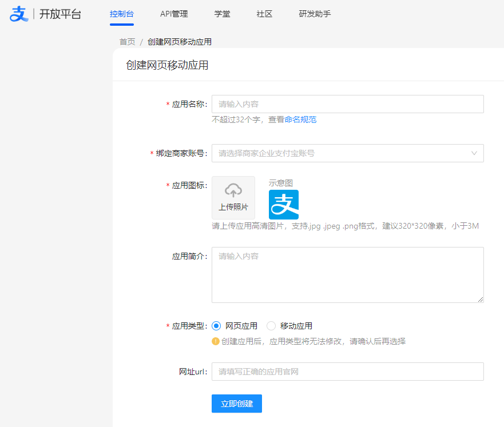Click the 创建网页移动应用 page heading
This screenshot has width=504, height=427.
point(167,65)
